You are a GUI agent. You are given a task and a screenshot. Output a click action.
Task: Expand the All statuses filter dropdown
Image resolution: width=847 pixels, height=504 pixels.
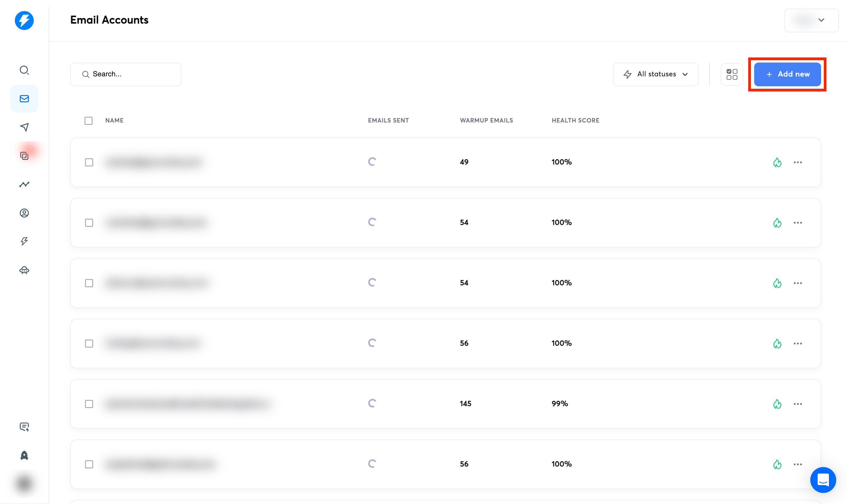tap(655, 74)
